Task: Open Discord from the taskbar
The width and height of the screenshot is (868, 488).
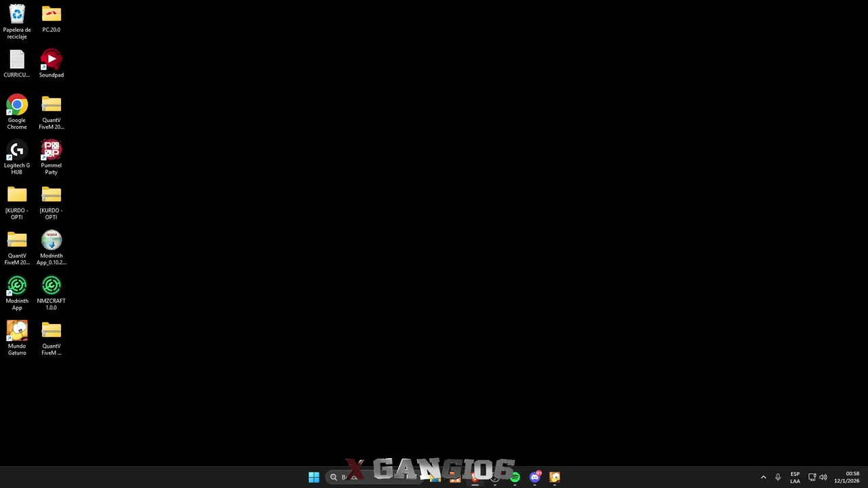Action: (535, 477)
